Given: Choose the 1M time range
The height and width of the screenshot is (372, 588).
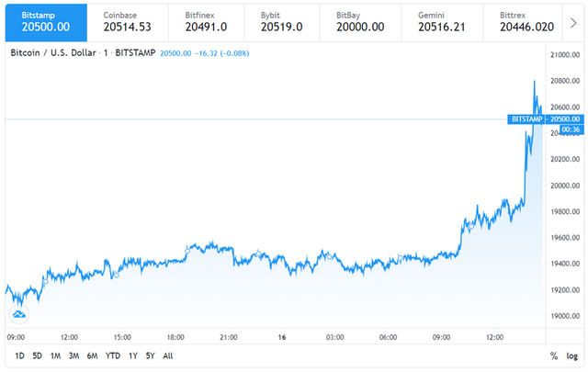Looking at the screenshot, I should coord(56,355).
